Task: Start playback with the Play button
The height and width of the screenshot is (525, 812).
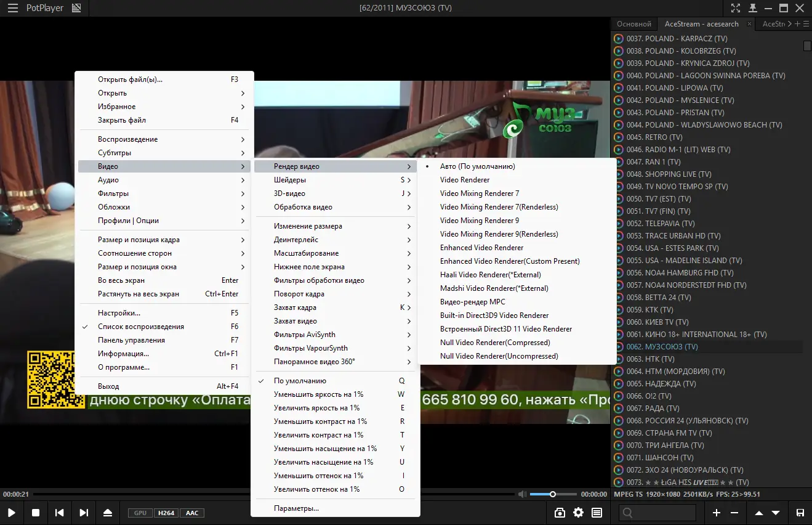Action: pos(12,513)
